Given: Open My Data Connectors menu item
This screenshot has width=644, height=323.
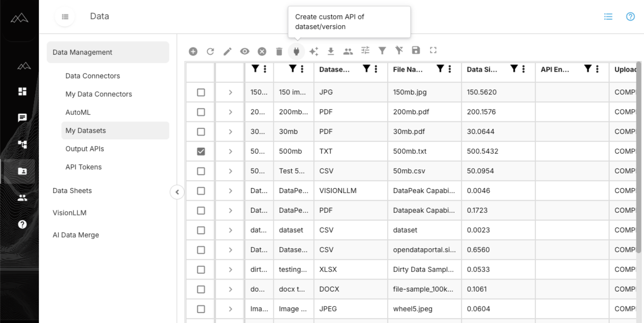Looking at the screenshot, I should pos(98,94).
